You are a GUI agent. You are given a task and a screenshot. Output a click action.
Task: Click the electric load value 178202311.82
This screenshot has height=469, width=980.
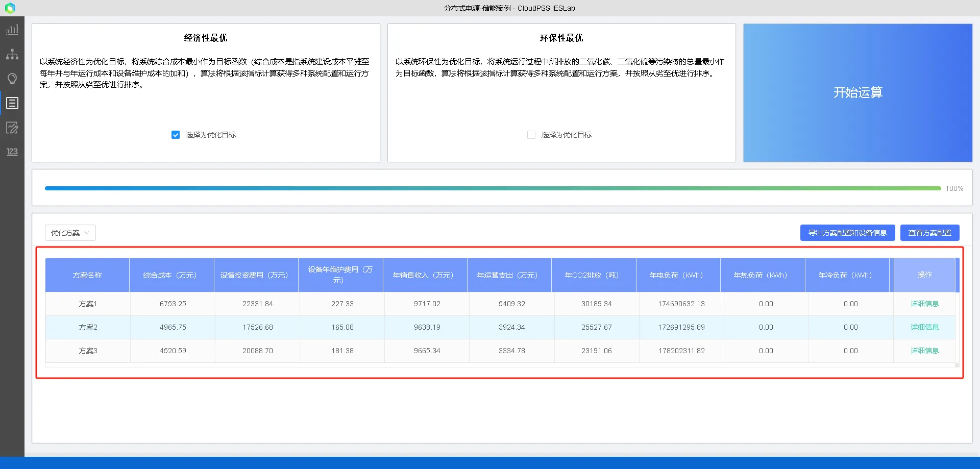tap(681, 351)
